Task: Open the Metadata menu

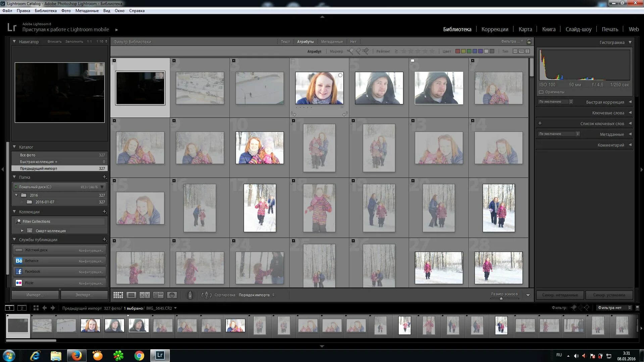Action: 87,11
